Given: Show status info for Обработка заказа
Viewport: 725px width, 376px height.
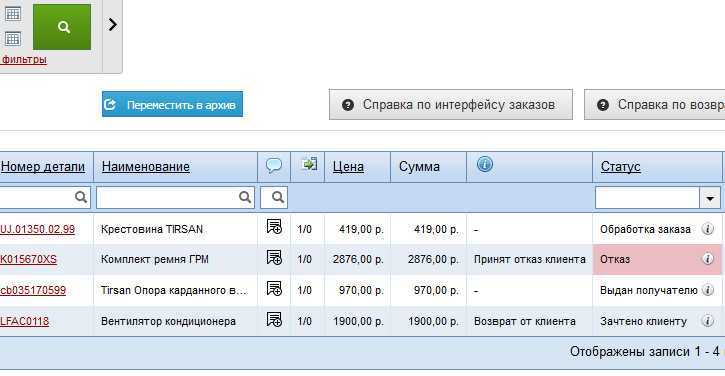Looking at the screenshot, I should click(707, 228).
